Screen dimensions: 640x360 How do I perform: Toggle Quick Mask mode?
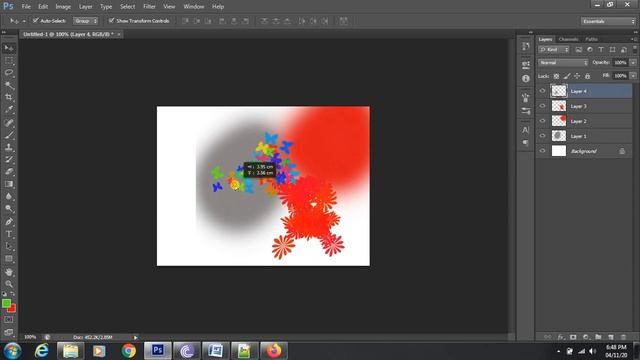coord(9,320)
